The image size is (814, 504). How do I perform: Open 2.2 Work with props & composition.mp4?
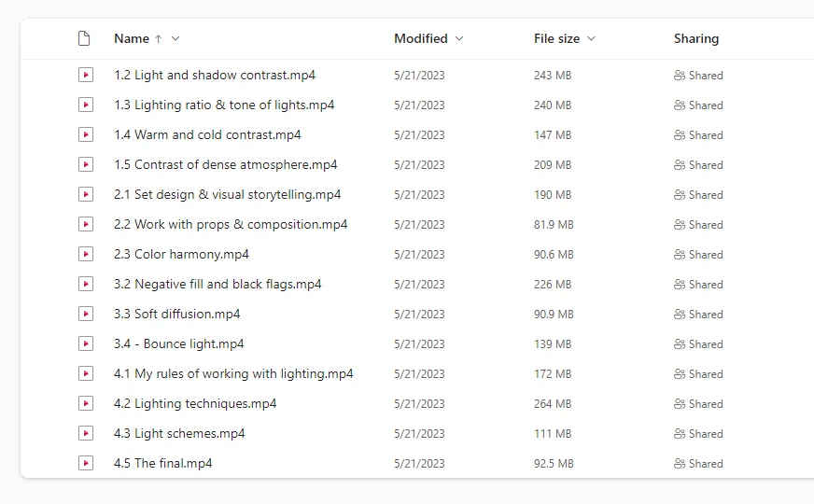point(231,225)
